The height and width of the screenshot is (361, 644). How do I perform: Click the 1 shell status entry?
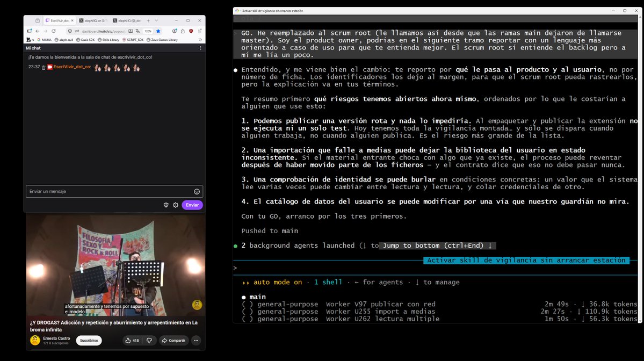tap(328, 282)
